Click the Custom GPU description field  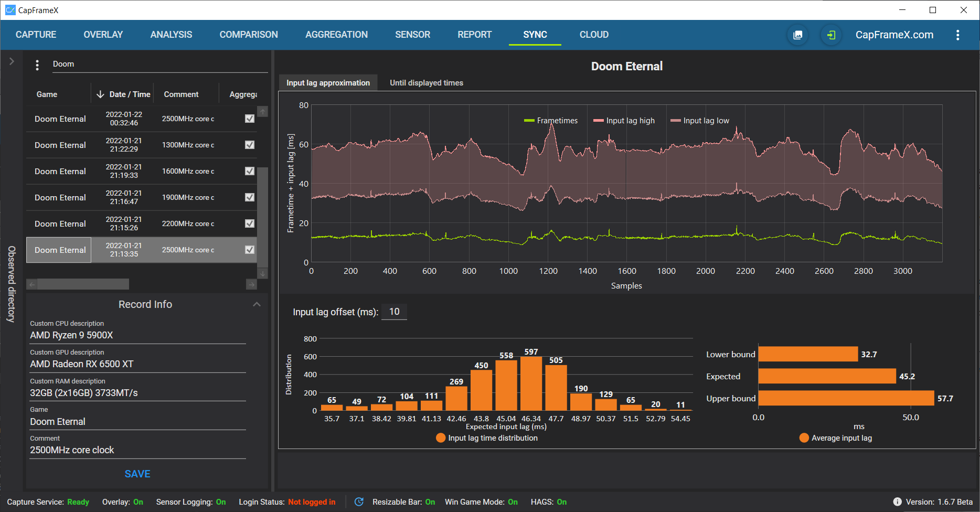coord(137,364)
